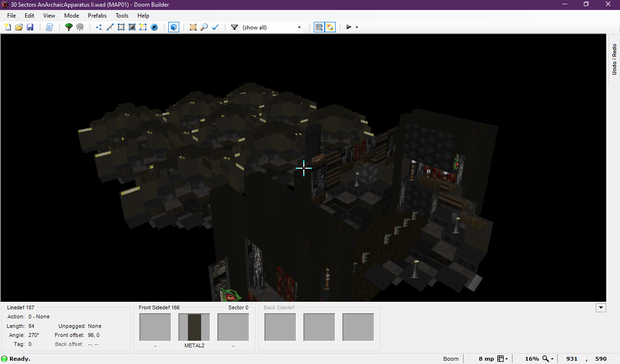
Task: Click the Action value 0 - None
Action: pyautogui.click(x=39, y=316)
